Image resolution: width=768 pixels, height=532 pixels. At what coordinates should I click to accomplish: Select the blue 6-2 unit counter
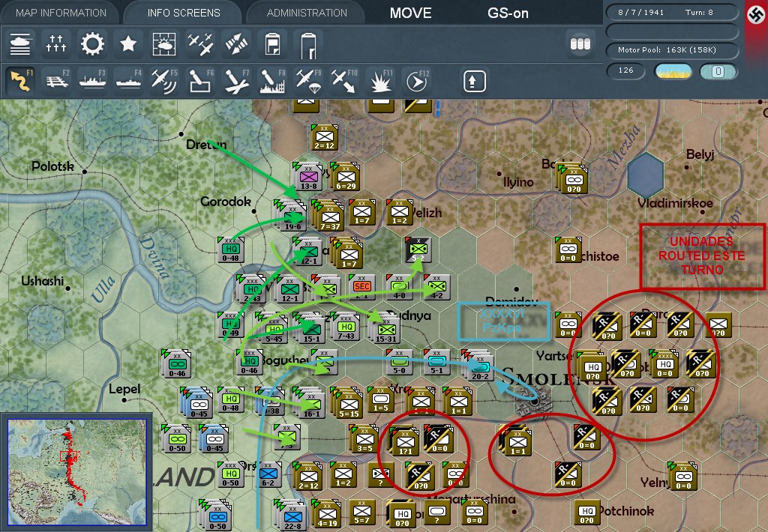(x=268, y=474)
